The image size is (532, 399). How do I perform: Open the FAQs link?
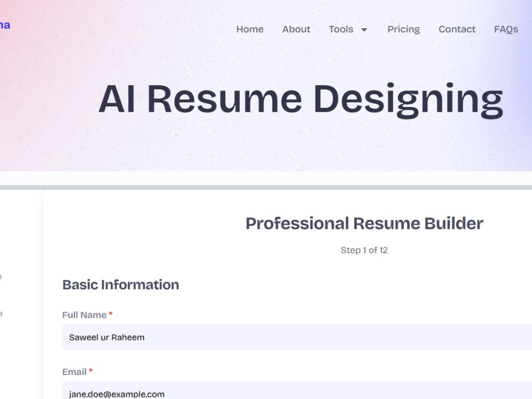point(506,29)
